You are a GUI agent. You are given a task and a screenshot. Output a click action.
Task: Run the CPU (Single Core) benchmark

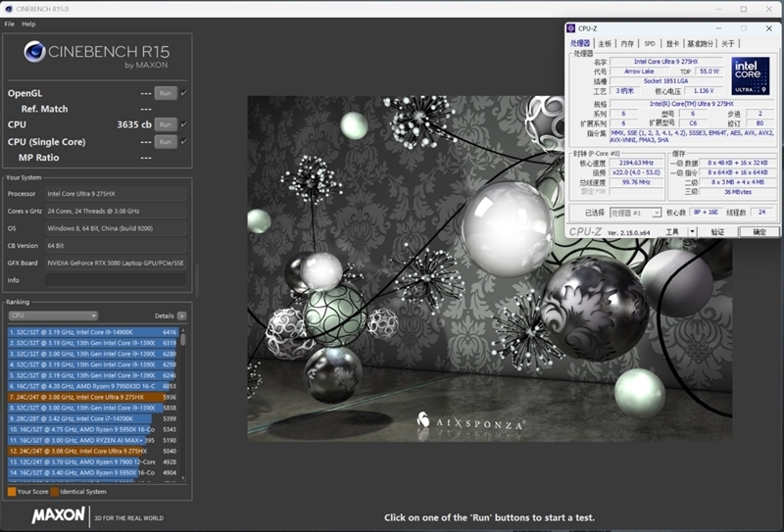pos(166,142)
